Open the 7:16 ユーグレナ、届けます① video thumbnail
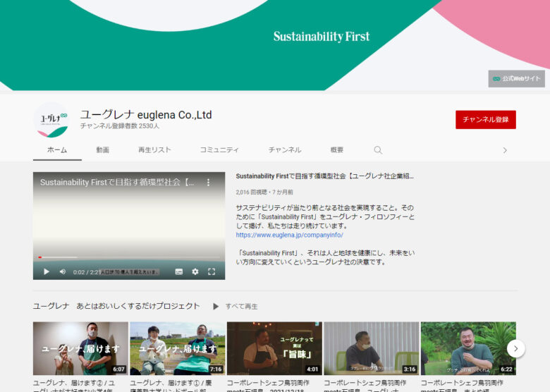550x392 pixels. point(178,348)
